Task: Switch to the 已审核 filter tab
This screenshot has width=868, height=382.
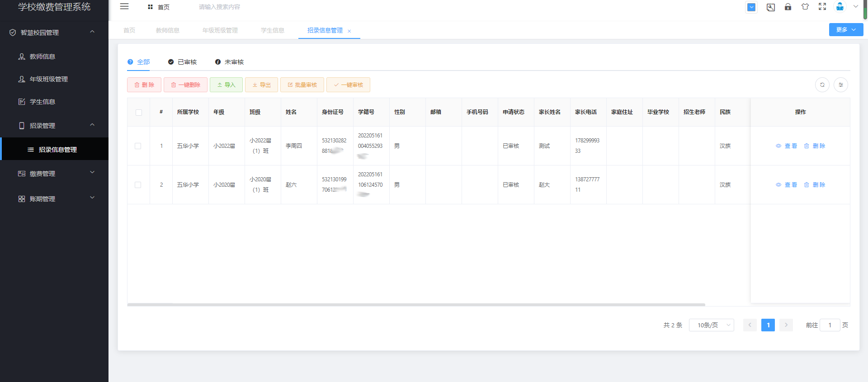Action: 183,62
